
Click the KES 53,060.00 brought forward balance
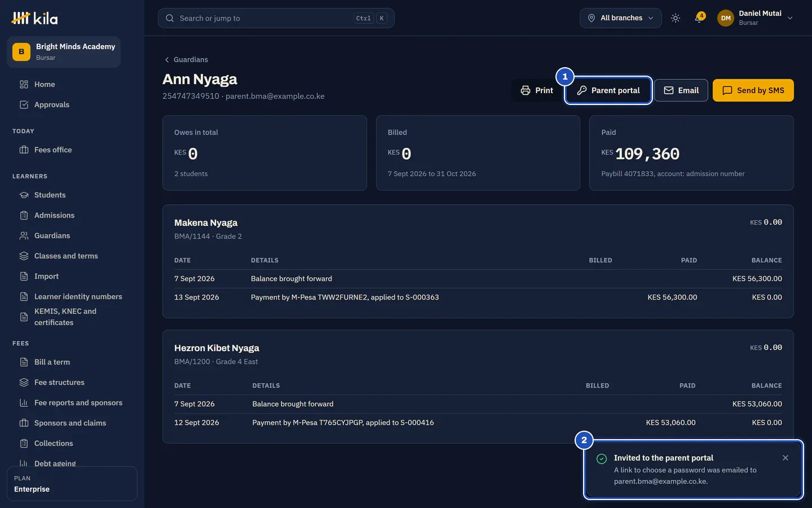click(x=757, y=404)
